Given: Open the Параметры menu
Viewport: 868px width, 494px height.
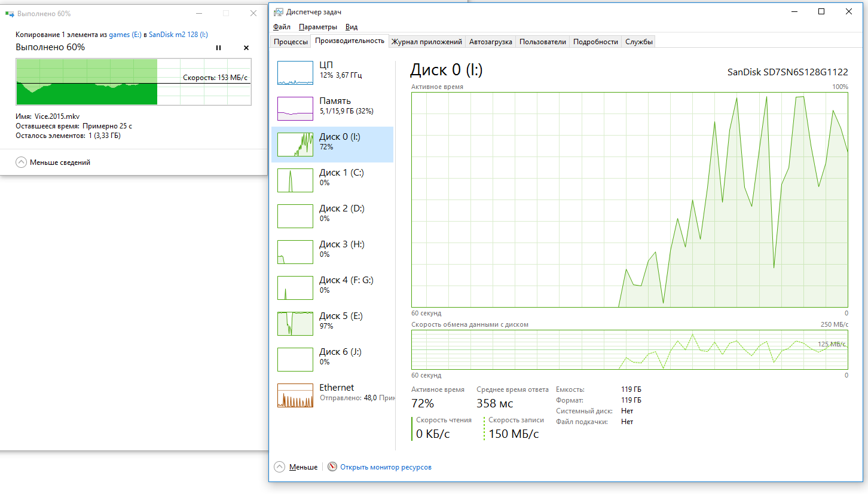Looking at the screenshot, I should click(318, 27).
